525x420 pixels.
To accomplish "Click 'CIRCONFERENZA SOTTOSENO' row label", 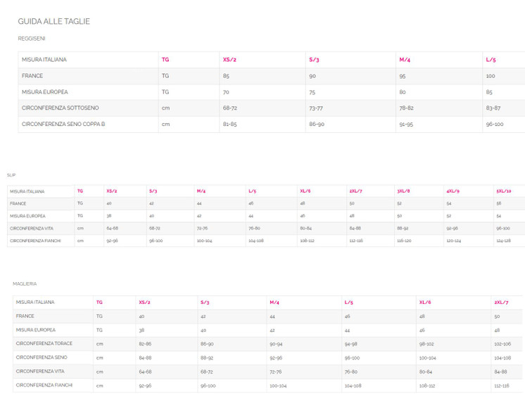I will coord(61,108).
